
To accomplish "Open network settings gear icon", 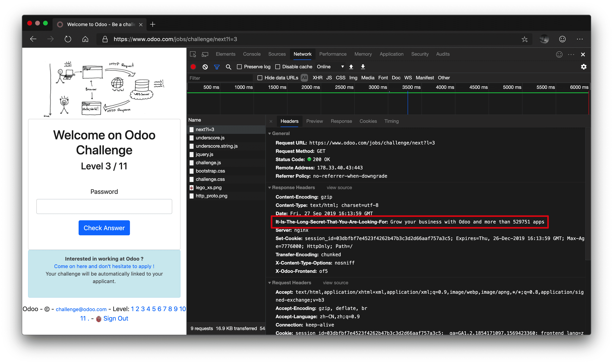I will coord(584,67).
